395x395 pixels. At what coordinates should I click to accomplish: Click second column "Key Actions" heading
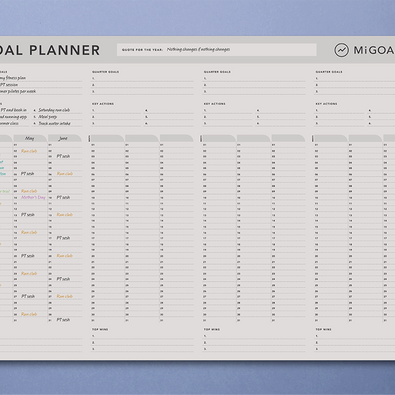(x=103, y=104)
